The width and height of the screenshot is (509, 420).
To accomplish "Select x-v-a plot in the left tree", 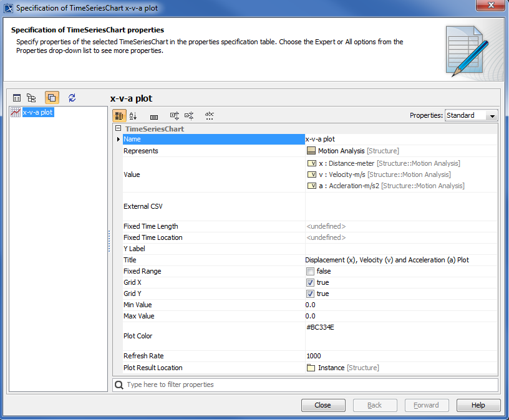I will [x=37, y=112].
